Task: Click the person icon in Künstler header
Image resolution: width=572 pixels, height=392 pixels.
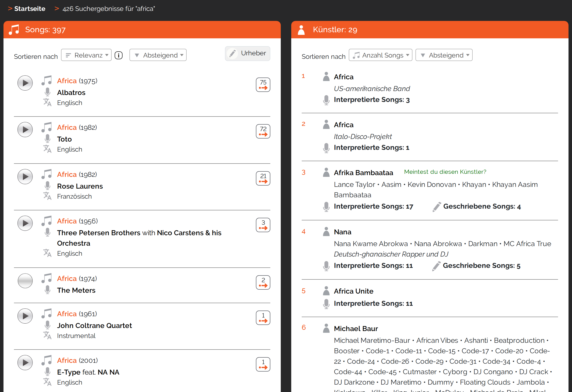Action: (301, 30)
